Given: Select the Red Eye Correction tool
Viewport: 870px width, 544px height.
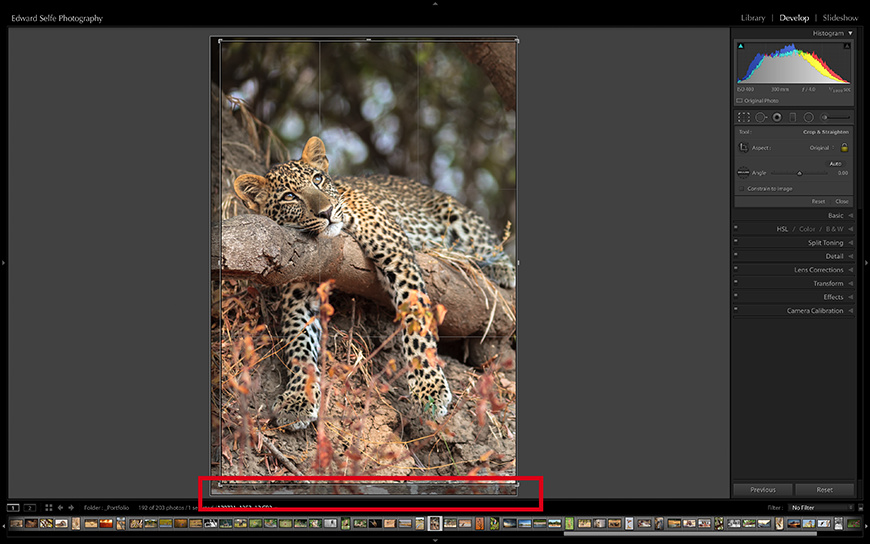Looking at the screenshot, I should pyautogui.click(x=777, y=117).
